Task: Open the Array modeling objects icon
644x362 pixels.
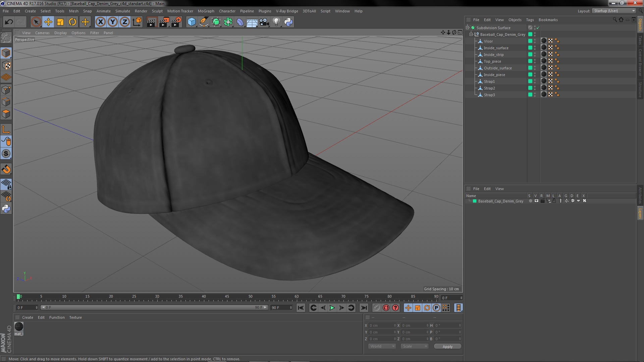Action: [x=228, y=22]
